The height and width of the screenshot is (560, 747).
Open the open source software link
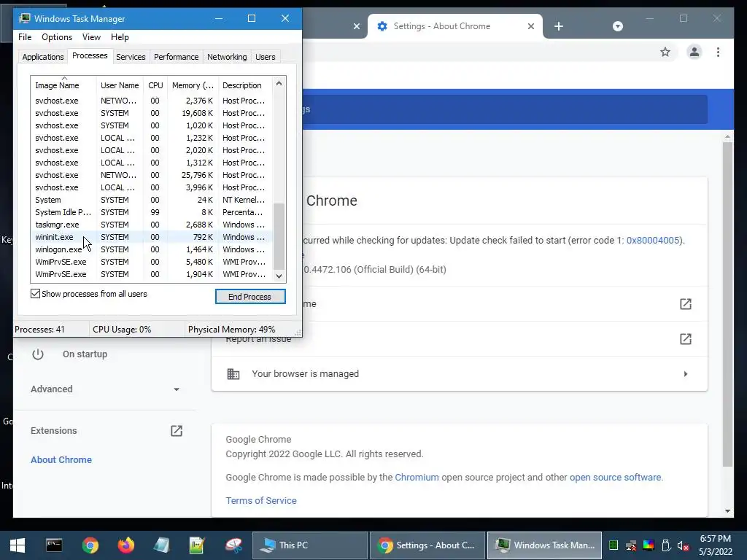click(615, 477)
